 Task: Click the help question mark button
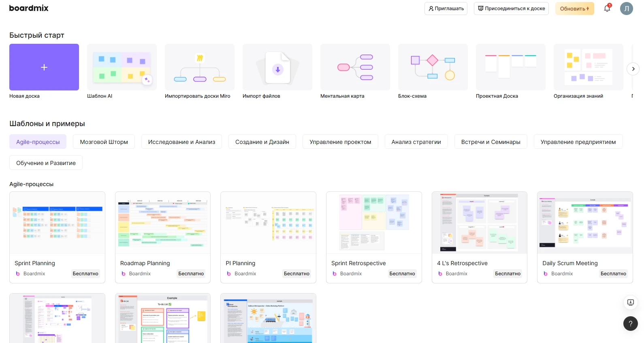point(630,324)
